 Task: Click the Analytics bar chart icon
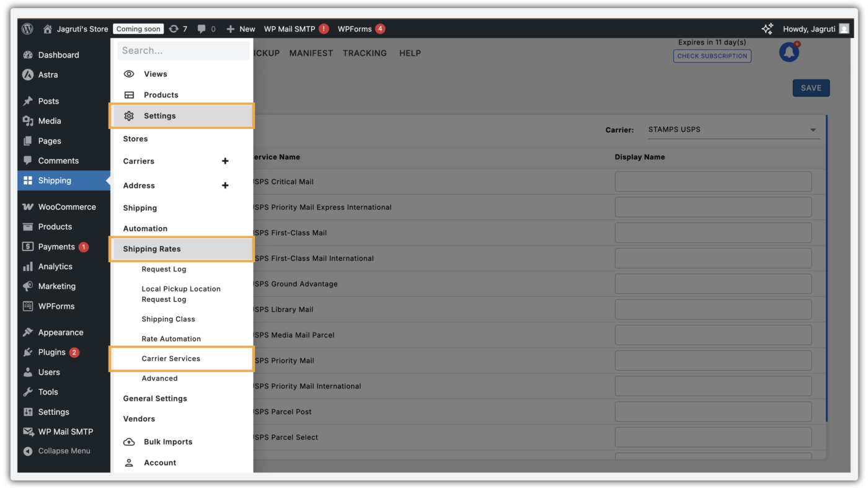28,267
